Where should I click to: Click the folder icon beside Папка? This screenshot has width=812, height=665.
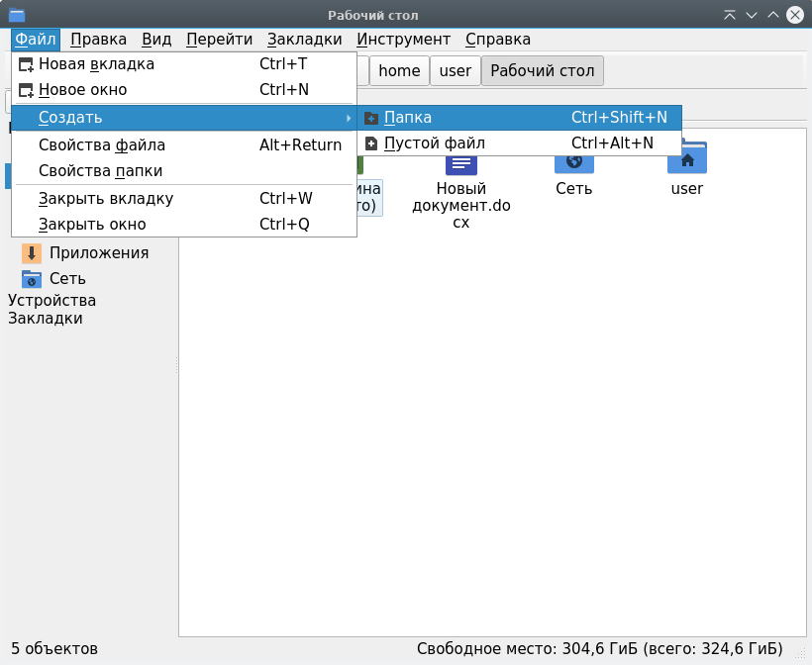point(371,118)
